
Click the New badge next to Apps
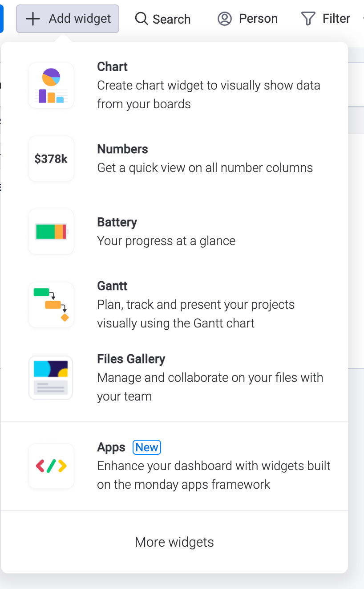pos(146,447)
